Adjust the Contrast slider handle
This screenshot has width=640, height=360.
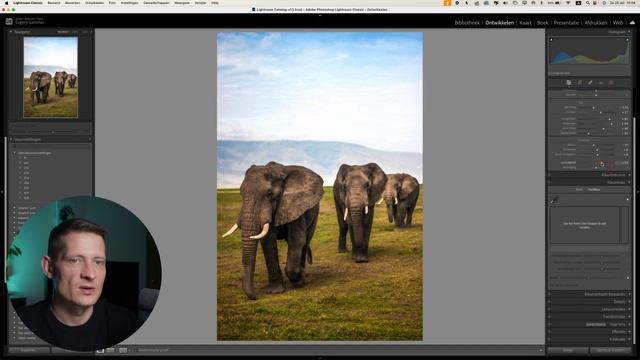[600, 112]
